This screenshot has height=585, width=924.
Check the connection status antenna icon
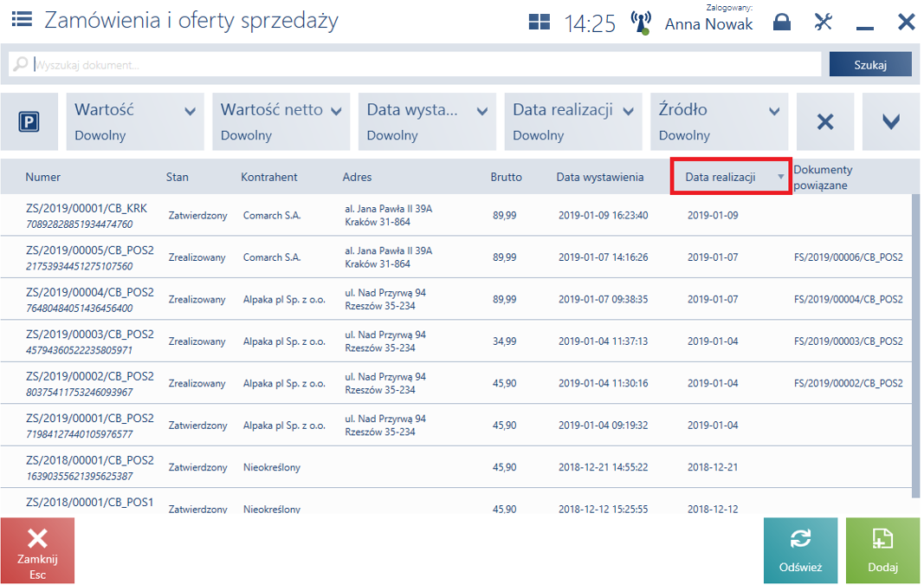[x=641, y=23]
